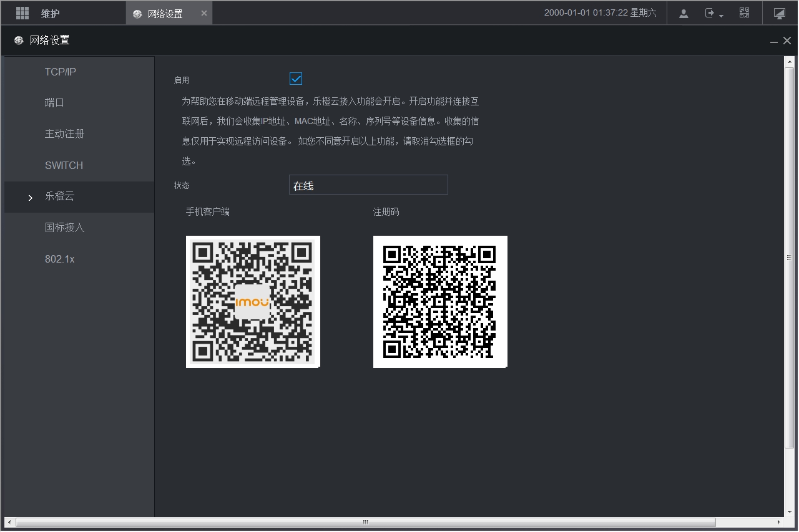Select TCP/IP in the sidebar
799x532 pixels.
(x=61, y=72)
